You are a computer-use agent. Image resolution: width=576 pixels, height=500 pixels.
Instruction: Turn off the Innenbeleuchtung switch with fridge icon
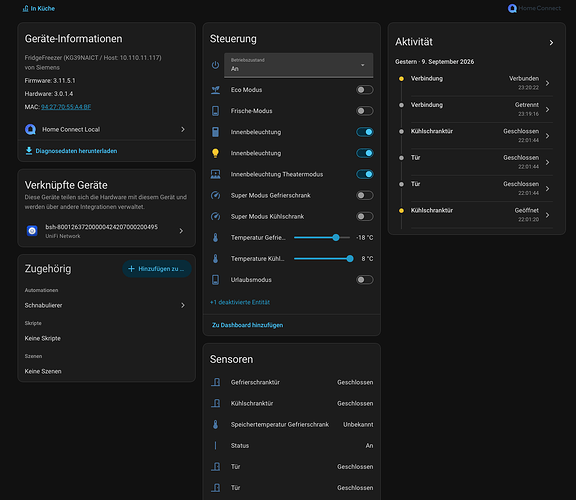pyautogui.click(x=364, y=132)
